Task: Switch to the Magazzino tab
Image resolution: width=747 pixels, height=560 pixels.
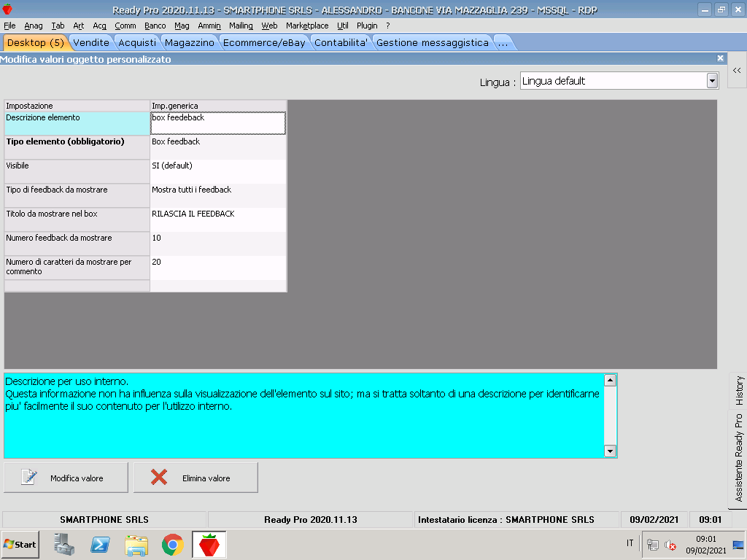Action: click(190, 43)
